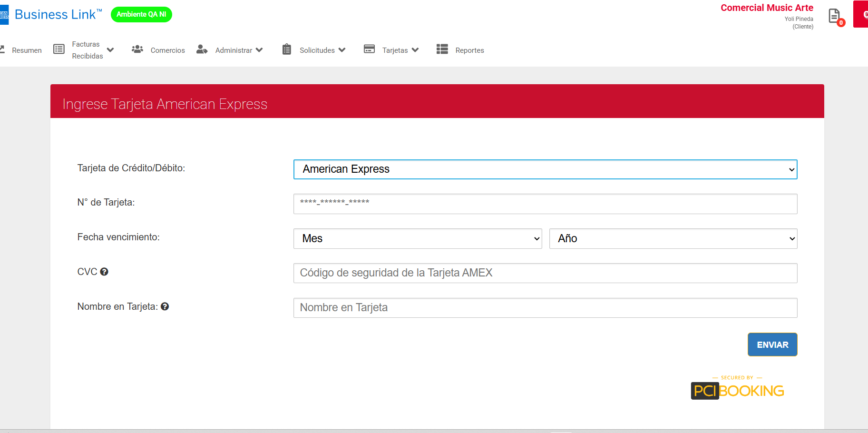Click the Reportes table icon
Viewport: 868px width, 433px height.
coord(442,49)
